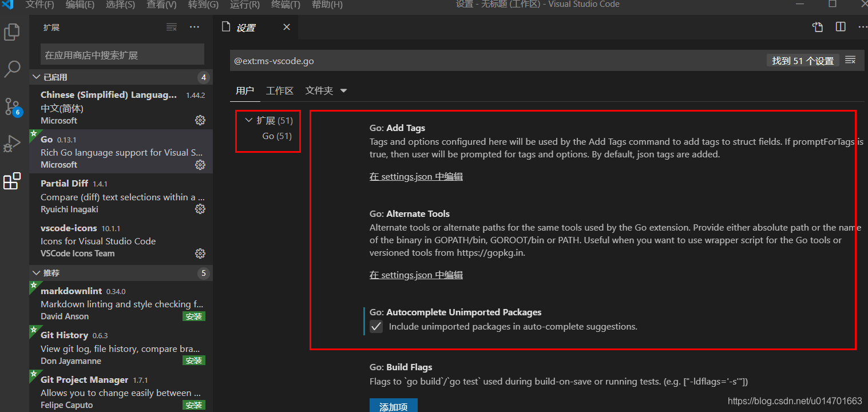Open manage gear for Partial Diff extension

pos(200,209)
